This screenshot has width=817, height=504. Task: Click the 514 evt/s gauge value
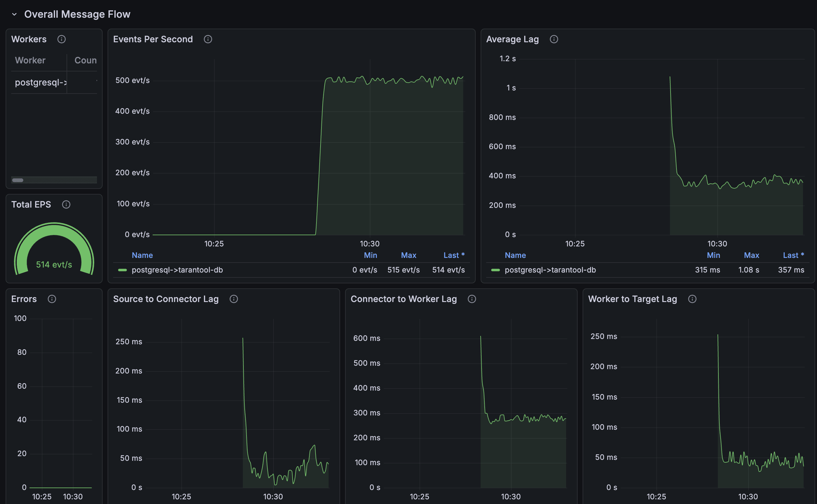pyautogui.click(x=54, y=265)
